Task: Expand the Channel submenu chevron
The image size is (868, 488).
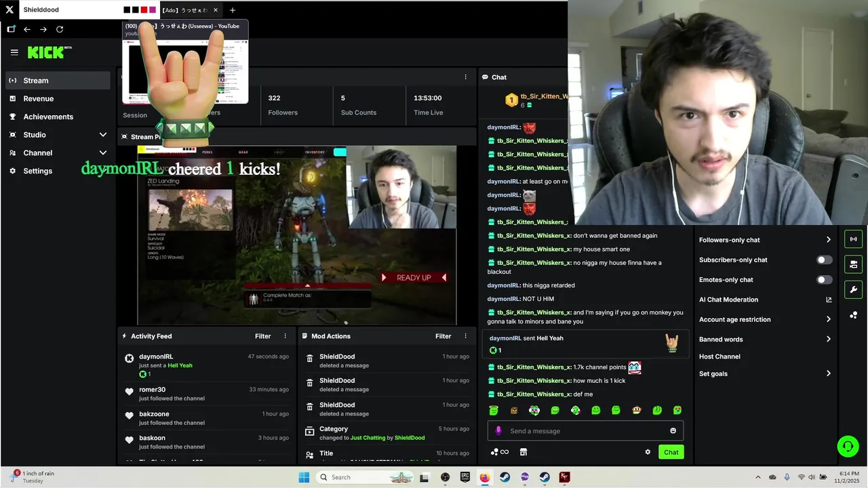Action: point(103,152)
